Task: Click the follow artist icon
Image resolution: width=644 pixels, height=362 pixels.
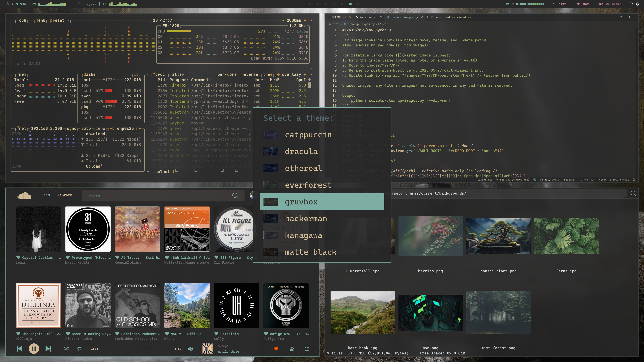Action: [x=292, y=349]
